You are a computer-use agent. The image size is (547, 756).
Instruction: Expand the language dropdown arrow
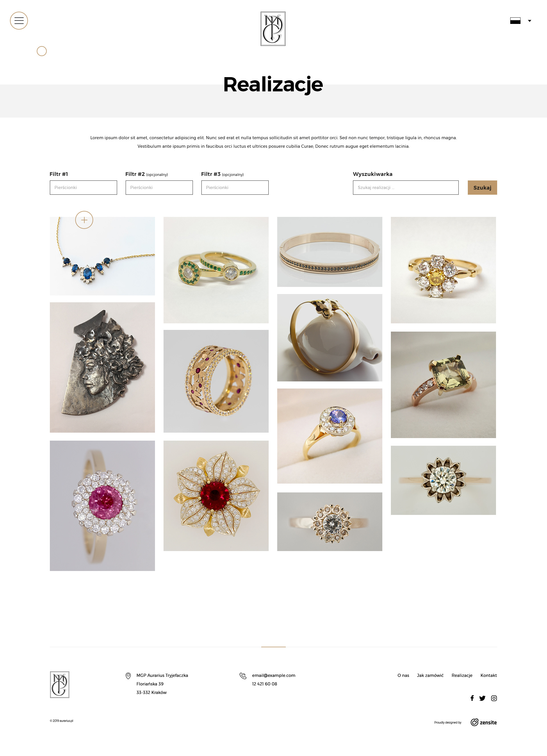click(x=529, y=21)
